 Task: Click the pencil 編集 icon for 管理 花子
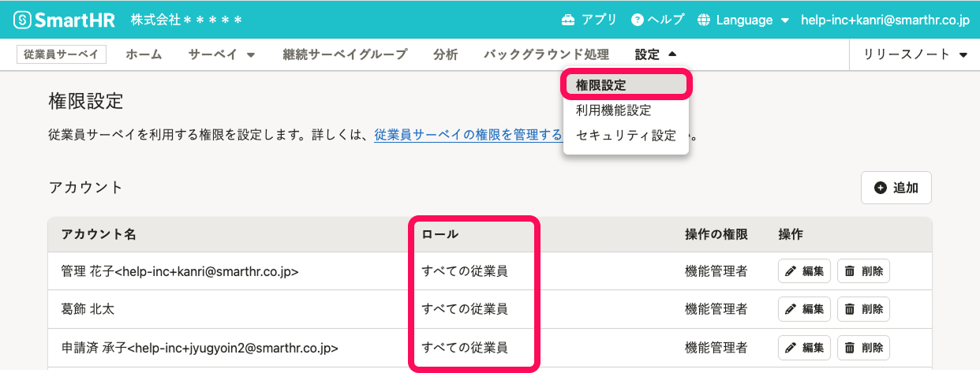tap(791, 271)
